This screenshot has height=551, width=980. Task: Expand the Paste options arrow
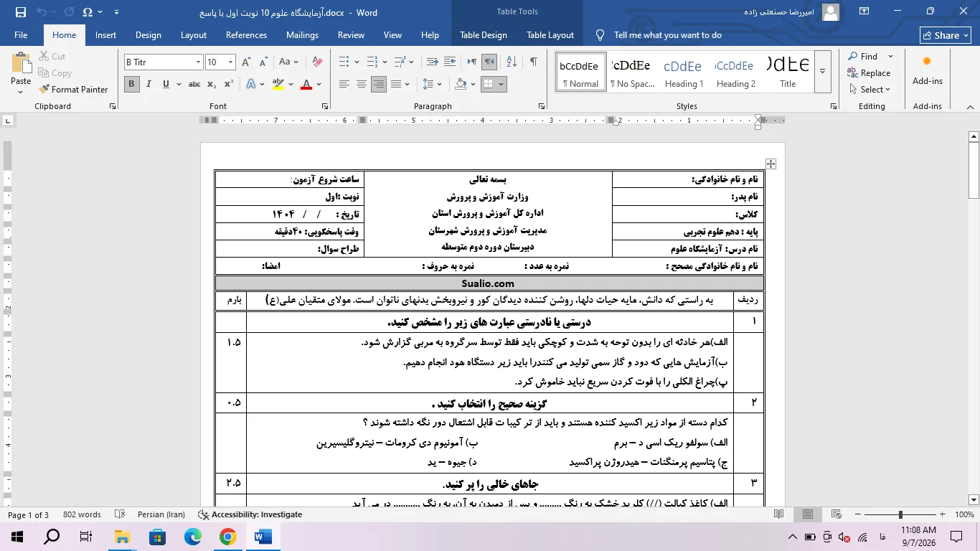pyautogui.click(x=21, y=92)
